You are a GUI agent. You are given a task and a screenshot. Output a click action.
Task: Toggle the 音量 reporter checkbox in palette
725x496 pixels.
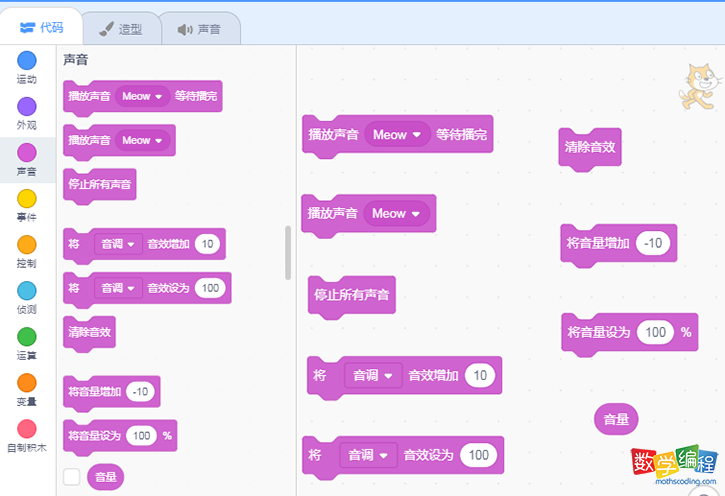pyautogui.click(x=72, y=477)
